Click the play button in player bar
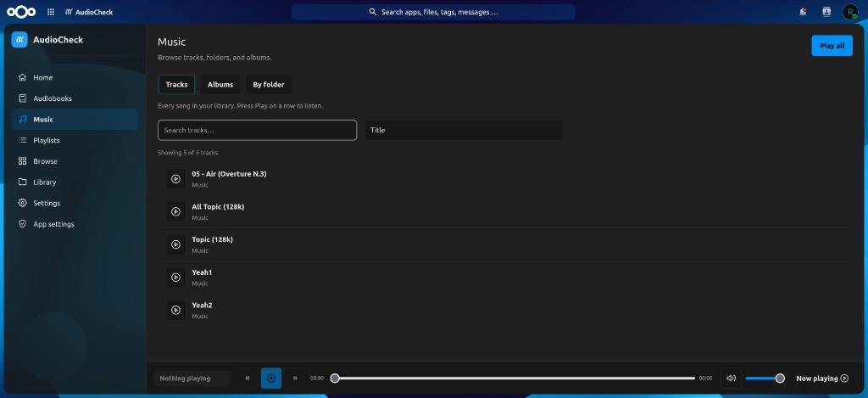Viewport: 868px width, 398px height. (x=271, y=378)
